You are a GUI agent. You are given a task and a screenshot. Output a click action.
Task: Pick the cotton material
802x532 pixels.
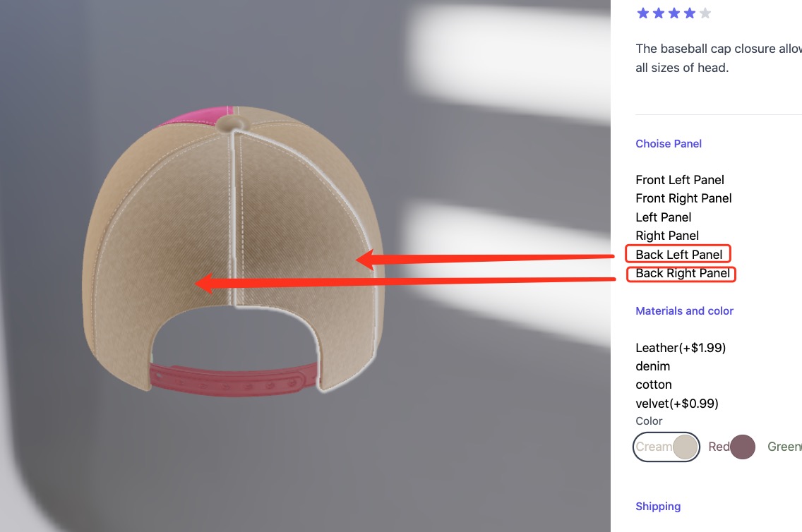(654, 385)
